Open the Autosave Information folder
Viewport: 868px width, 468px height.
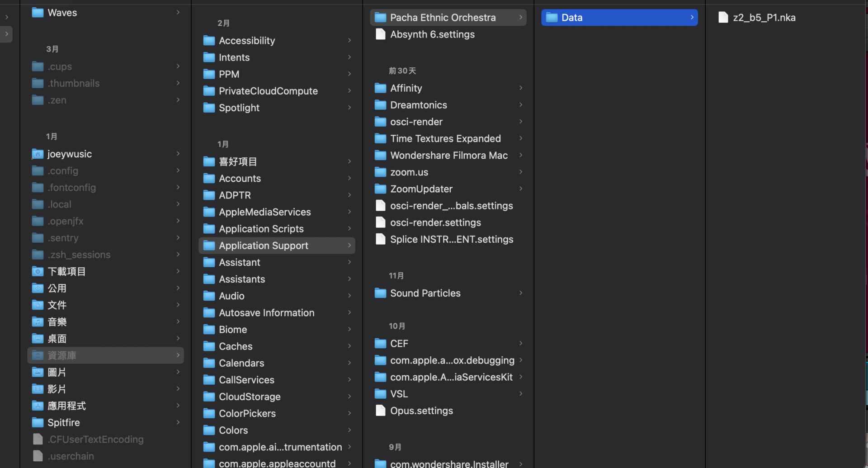266,313
